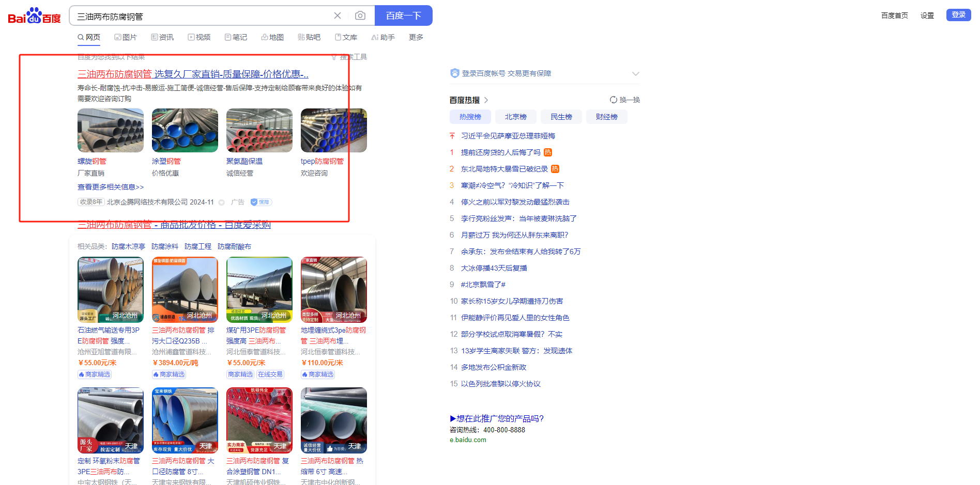Viewport: 980px width, 485px height.
Task: Open 设置 in the top bar
Action: click(x=927, y=15)
